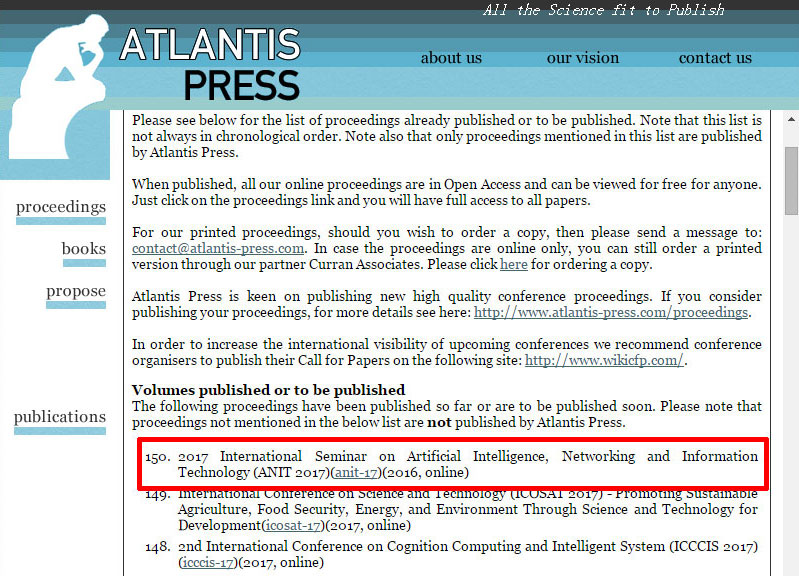Viewport: 799px width, 576px height.
Task: Open the about us page
Action: 451,58
